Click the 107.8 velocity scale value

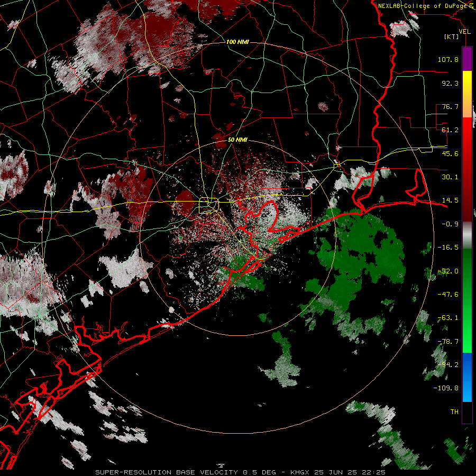point(448,59)
